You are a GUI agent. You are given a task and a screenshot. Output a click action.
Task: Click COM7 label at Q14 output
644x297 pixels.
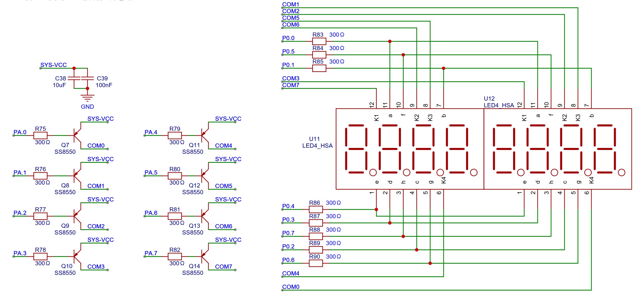(224, 266)
